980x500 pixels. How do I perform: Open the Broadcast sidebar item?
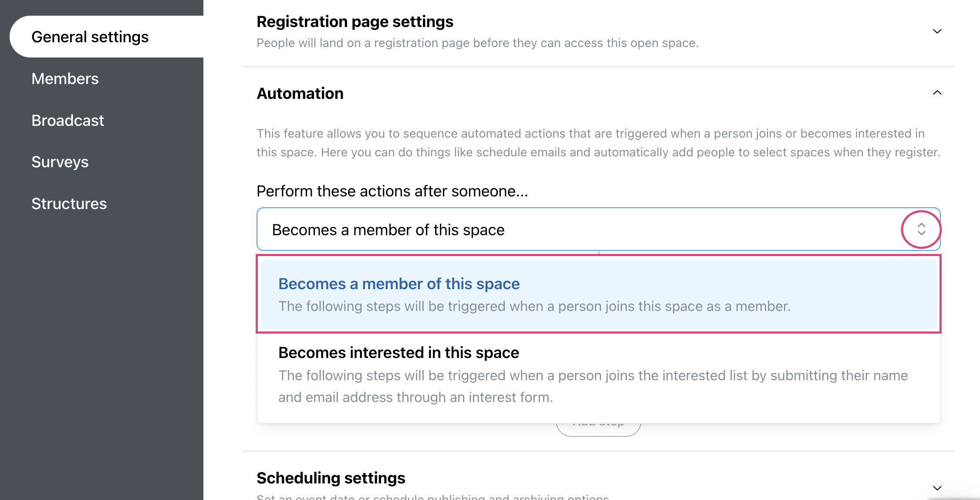click(x=68, y=121)
